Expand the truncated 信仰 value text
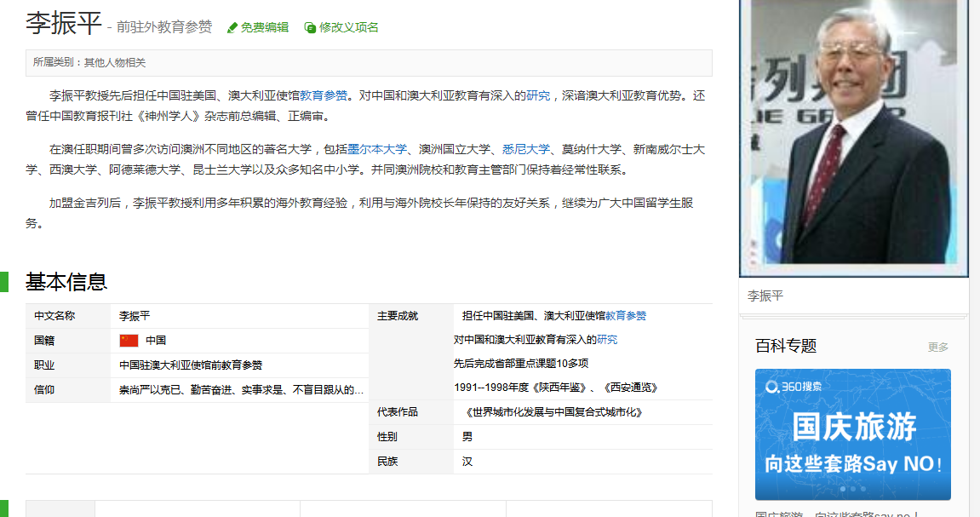The width and height of the screenshot is (980, 517). (242, 390)
